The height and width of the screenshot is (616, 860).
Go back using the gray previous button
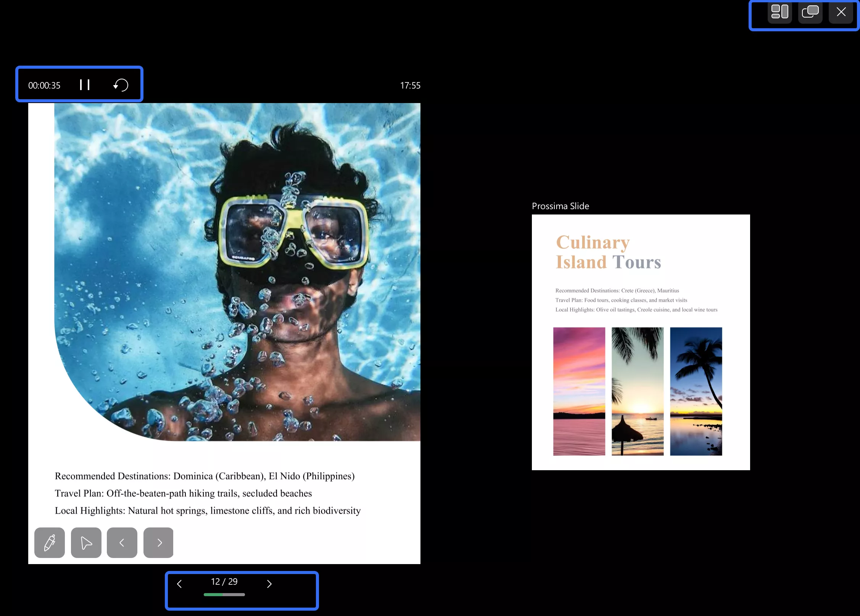point(122,542)
